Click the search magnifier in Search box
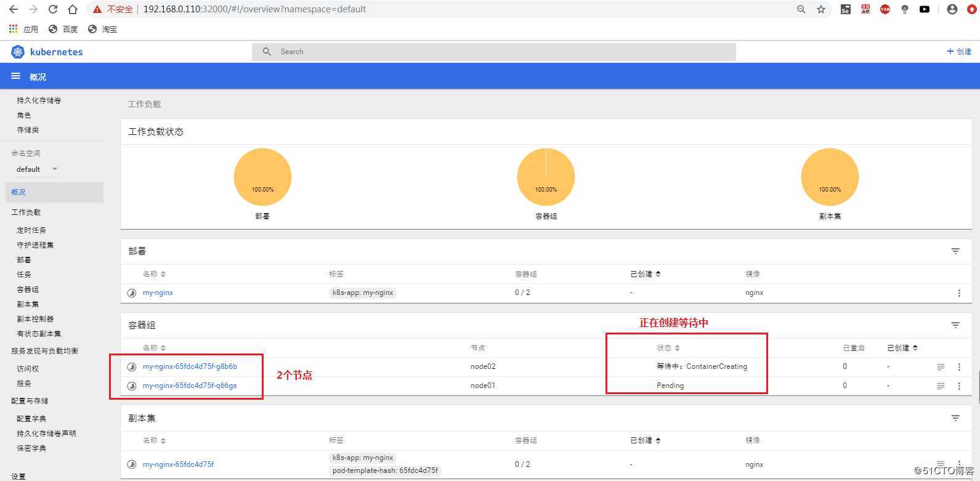 (x=267, y=52)
